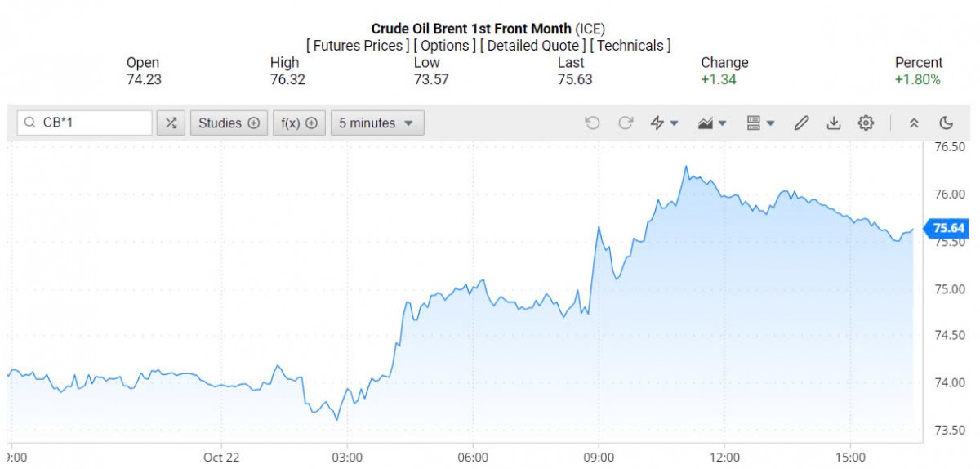980x469 pixels.
Task: Open the Detailed Quote link
Action: 532,46
